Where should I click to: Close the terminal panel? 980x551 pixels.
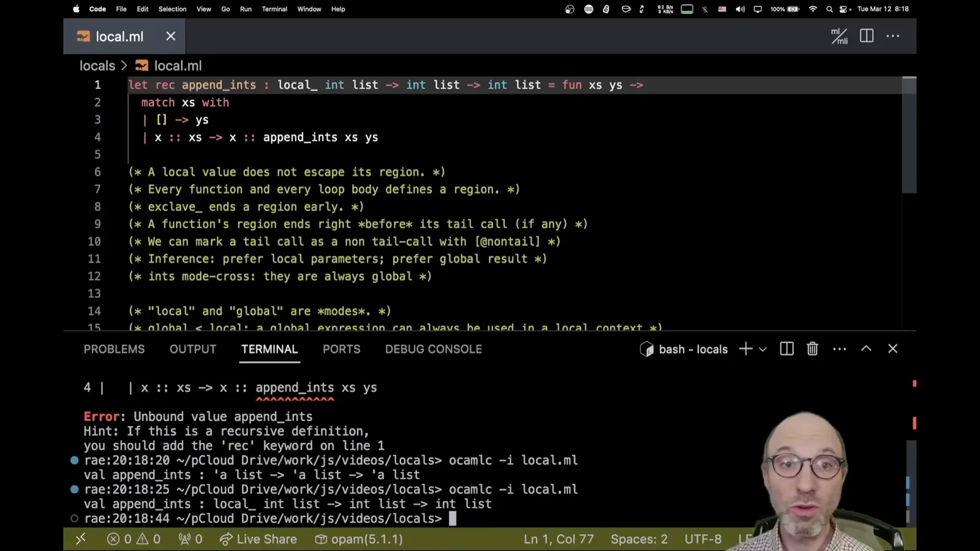[x=892, y=348]
